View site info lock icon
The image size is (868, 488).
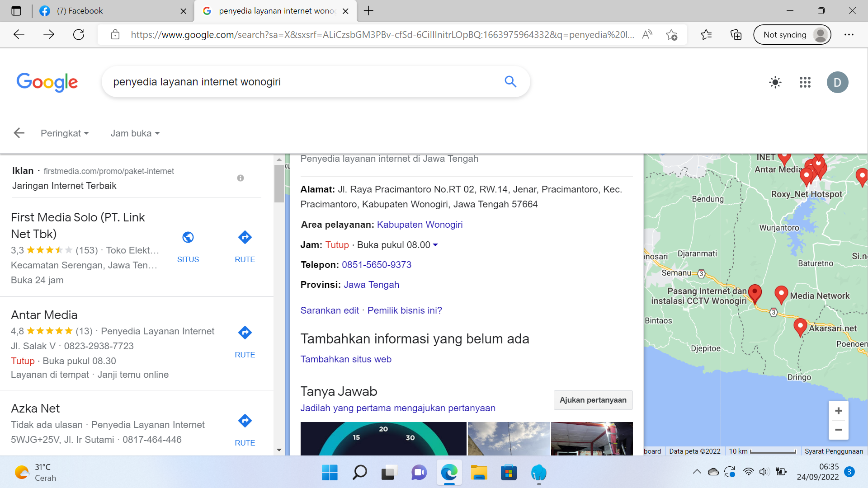coord(115,34)
